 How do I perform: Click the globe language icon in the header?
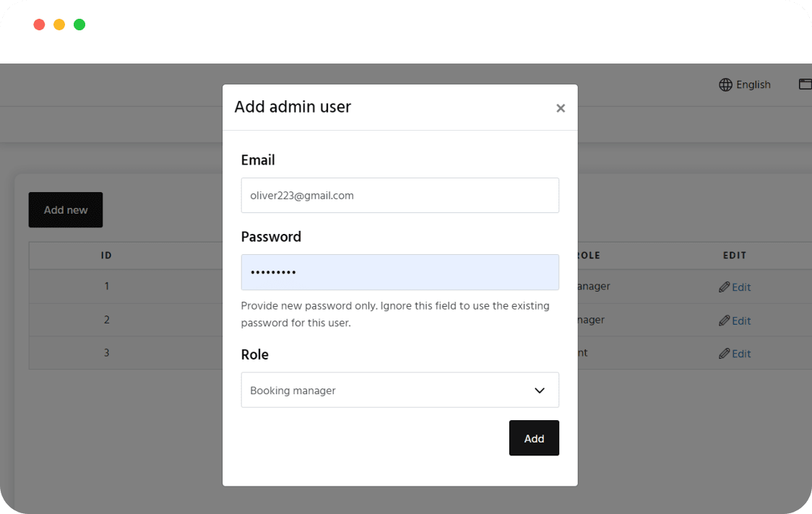coord(725,84)
